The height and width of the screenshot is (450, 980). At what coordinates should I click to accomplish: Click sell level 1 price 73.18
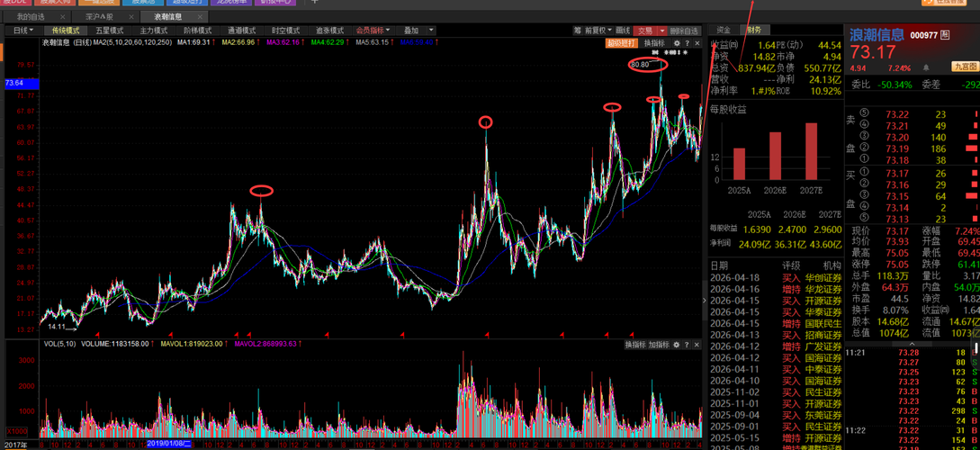(x=897, y=160)
